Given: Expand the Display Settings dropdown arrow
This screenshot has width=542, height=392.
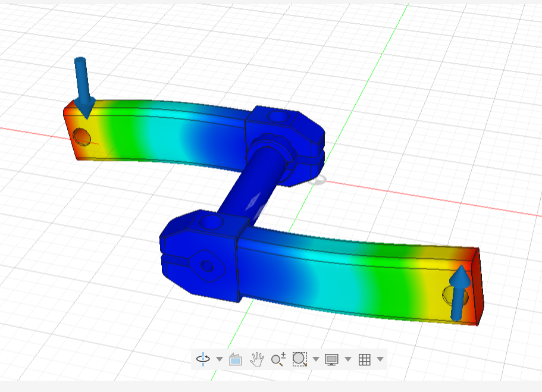Looking at the screenshot, I should pos(348,359).
